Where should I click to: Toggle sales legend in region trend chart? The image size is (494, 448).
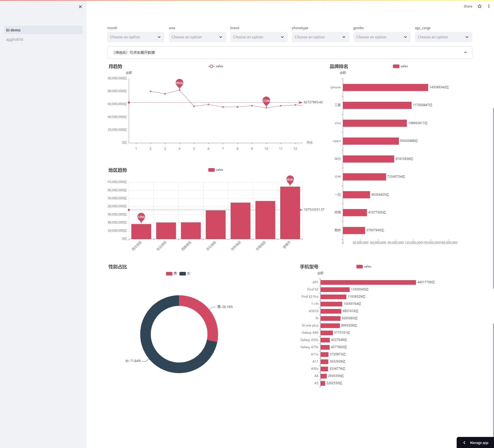(216, 170)
